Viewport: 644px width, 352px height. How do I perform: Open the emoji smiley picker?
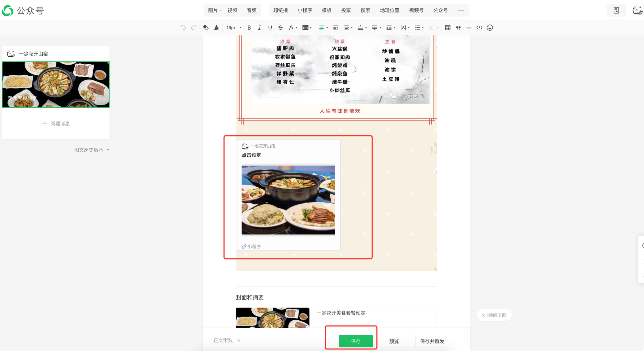(x=490, y=28)
